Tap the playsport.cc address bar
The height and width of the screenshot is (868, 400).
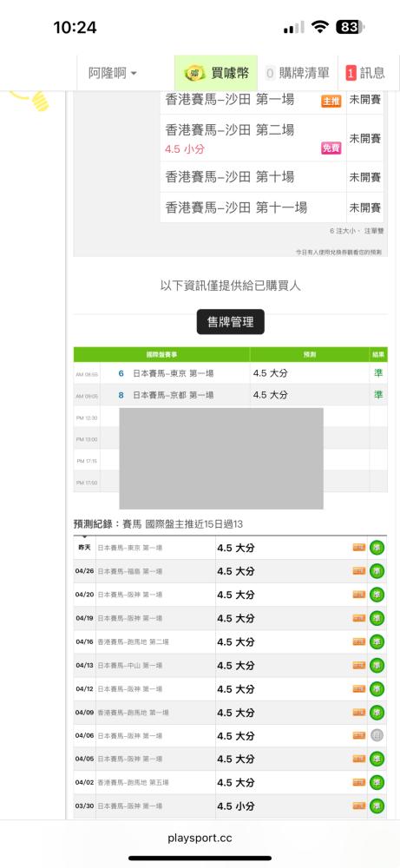[x=200, y=838]
